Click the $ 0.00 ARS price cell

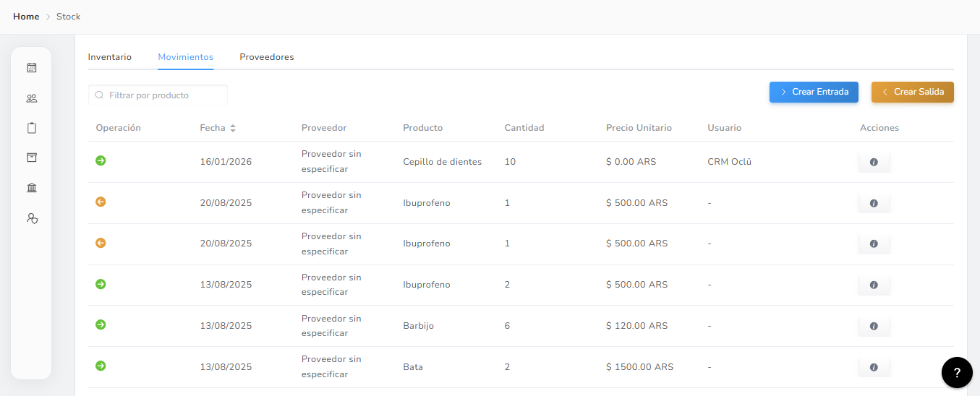tap(631, 162)
